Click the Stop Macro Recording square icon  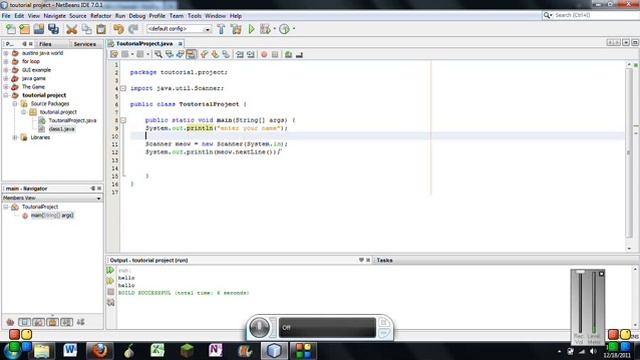[x=275, y=54]
